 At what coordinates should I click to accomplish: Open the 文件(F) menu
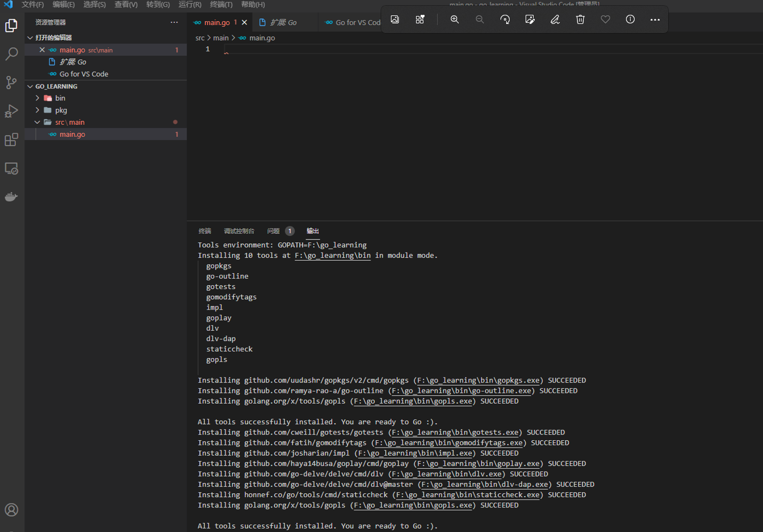pyautogui.click(x=33, y=5)
